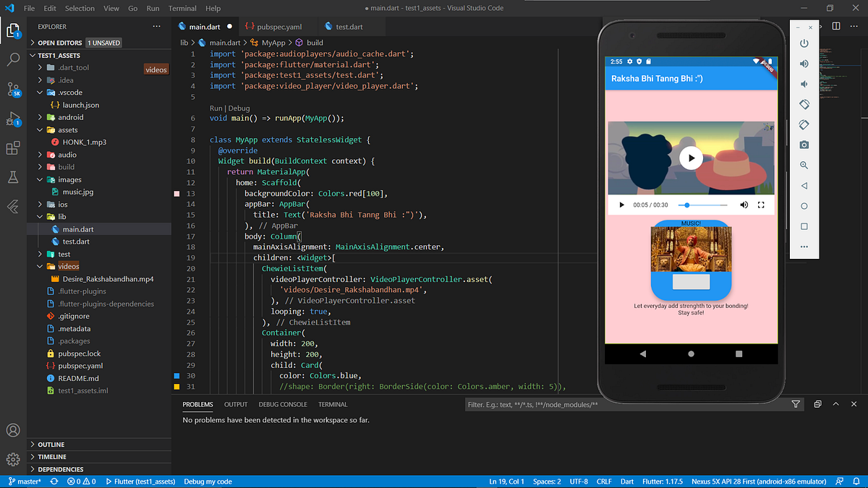Open the Testing flask icon
The width and height of the screenshot is (868, 488).
[x=13, y=176]
